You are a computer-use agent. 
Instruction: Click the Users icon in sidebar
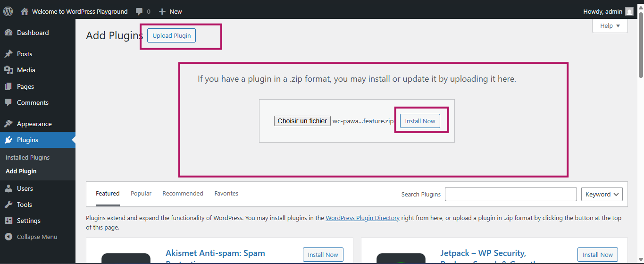(x=8, y=188)
